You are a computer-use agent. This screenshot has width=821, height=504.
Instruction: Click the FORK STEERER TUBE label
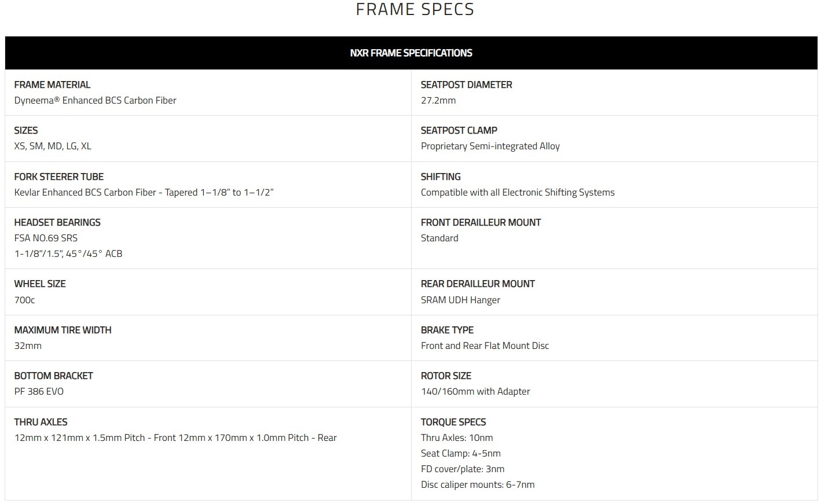click(59, 176)
